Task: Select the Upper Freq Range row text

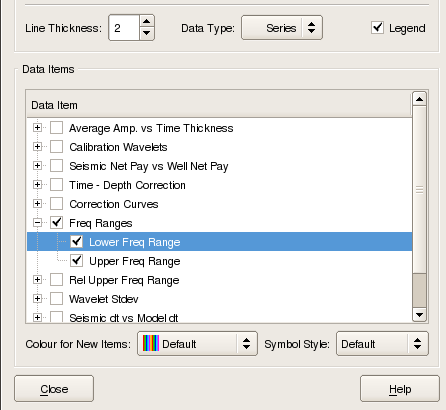Action: (x=135, y=261)
